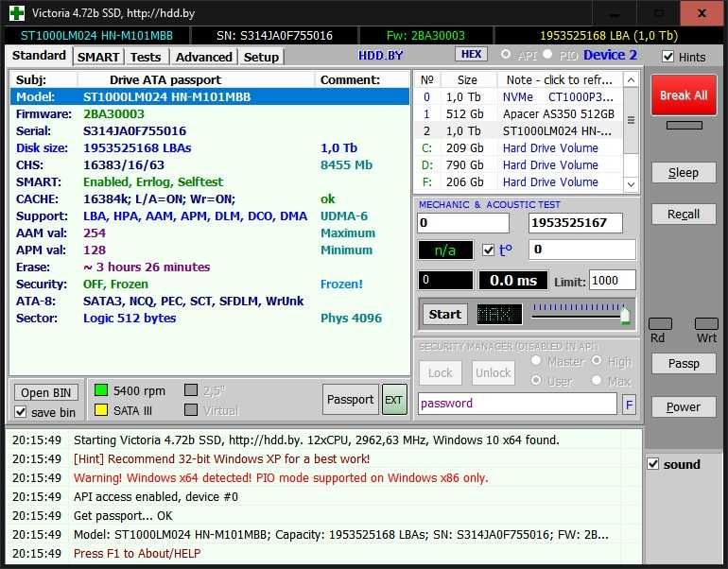Click the device list scroll up arrow
This screenshot has width=728, height=569.
(631, 79)
